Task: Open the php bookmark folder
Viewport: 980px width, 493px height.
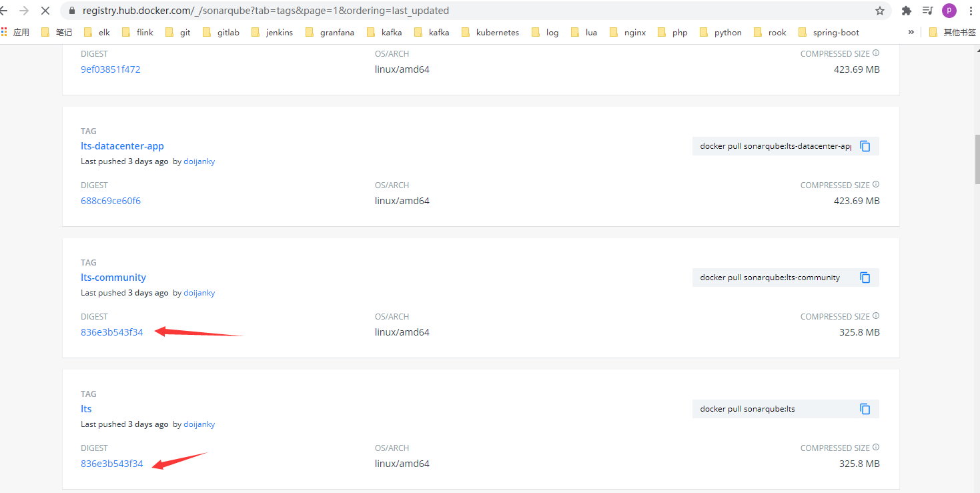Action: (673, 32)
